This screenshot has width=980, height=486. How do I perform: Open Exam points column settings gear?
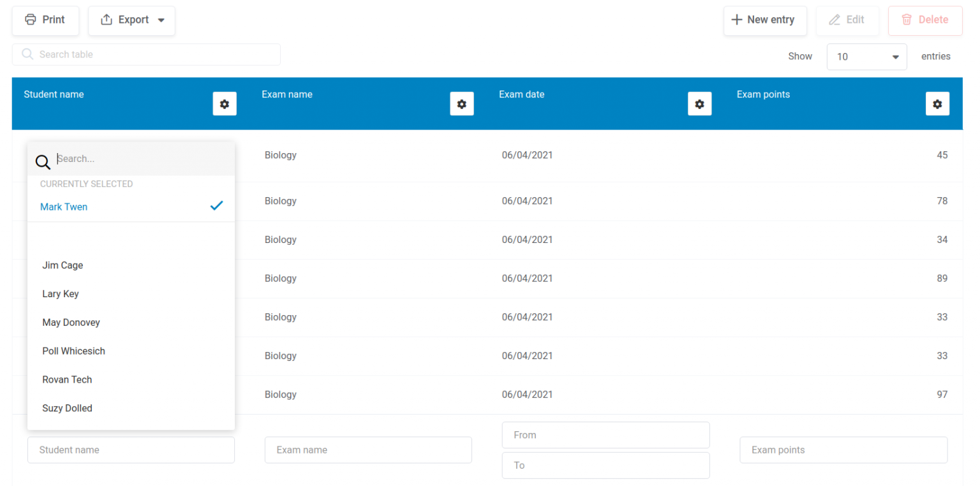pos(937,103)
